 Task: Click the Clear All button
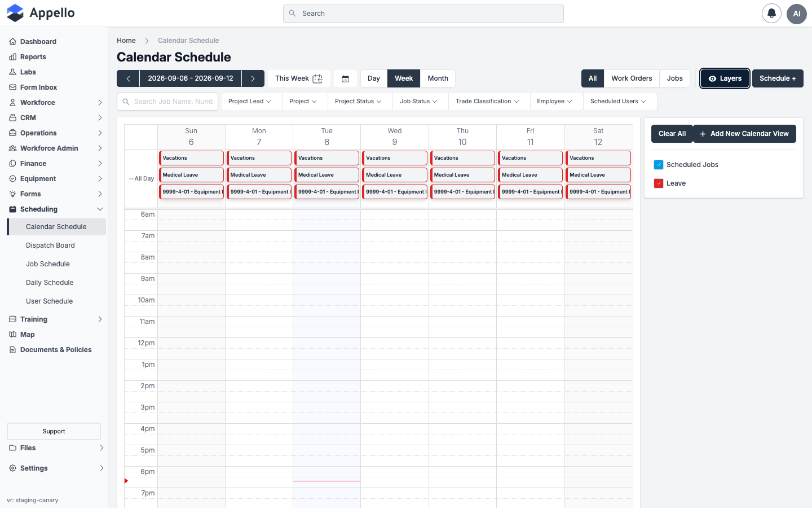[672, 134]
